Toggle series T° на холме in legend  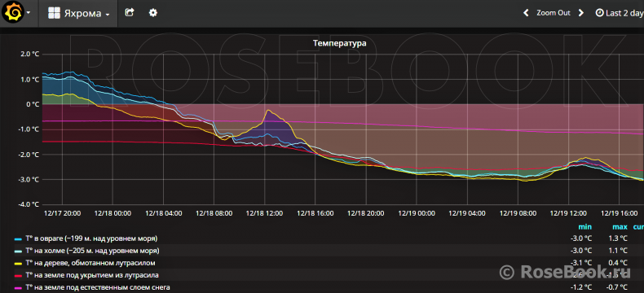pyautogui.click(x=92, y=251)
